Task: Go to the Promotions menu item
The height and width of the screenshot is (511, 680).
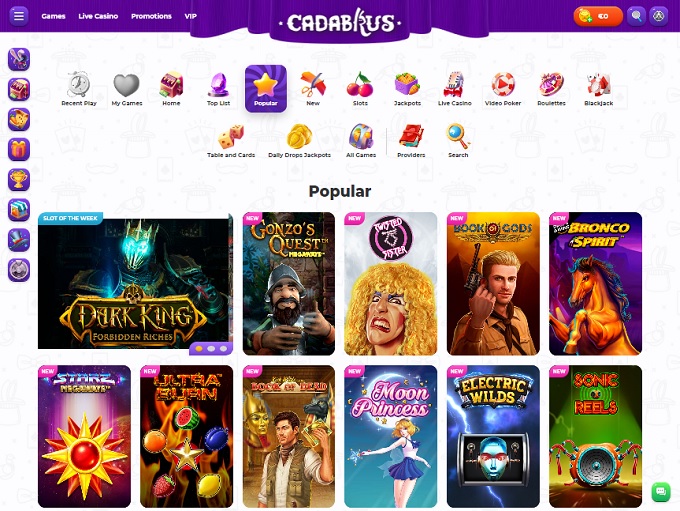Action: [151, 16]
